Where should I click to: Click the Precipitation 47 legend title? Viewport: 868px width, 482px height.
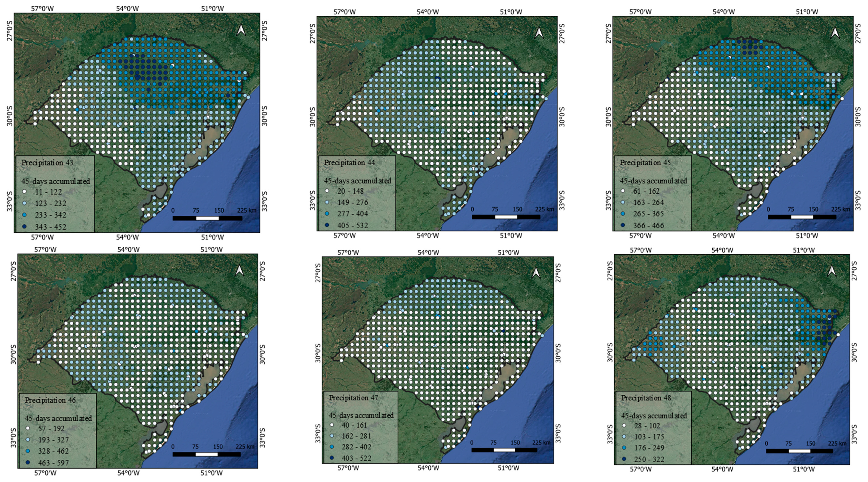[x=354, y=398]
